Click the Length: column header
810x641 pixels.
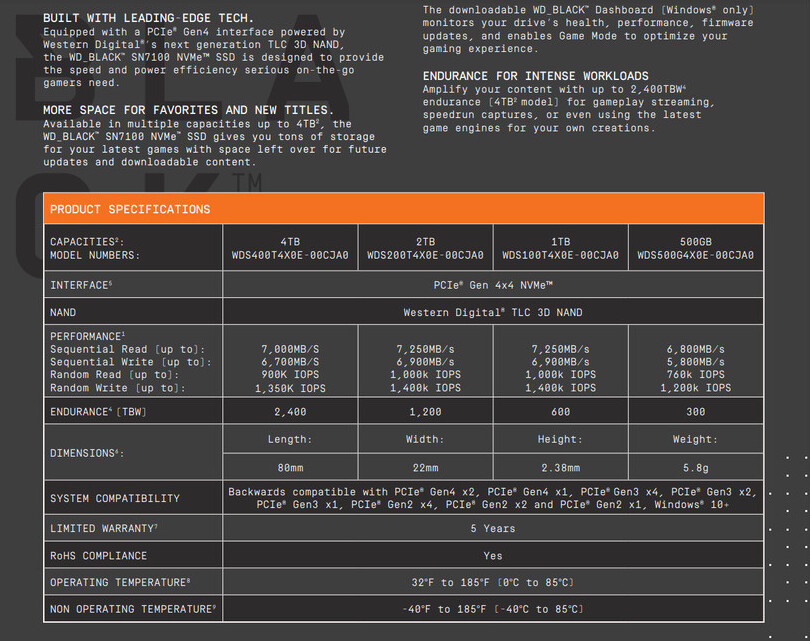[x=290, y=439]
